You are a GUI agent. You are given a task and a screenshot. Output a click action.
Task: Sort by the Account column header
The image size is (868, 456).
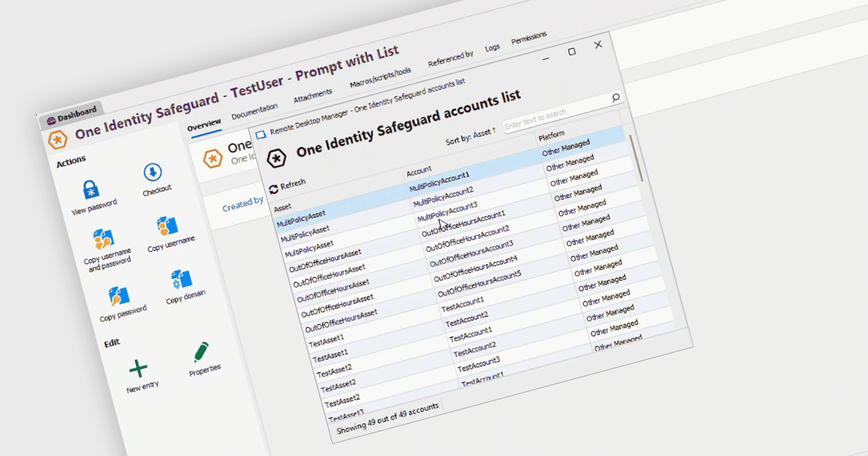[419, 172]
